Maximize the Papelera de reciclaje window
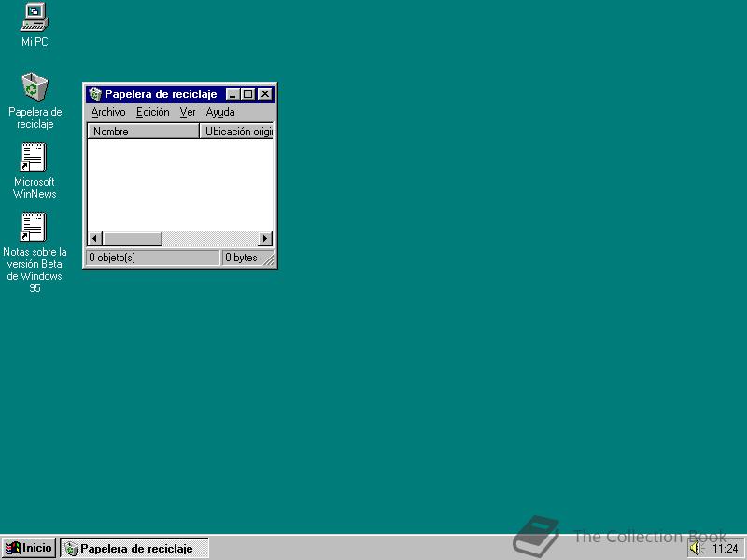Viewport: 747px width, 560px height. pyautogui.click(x=247, y=94)
